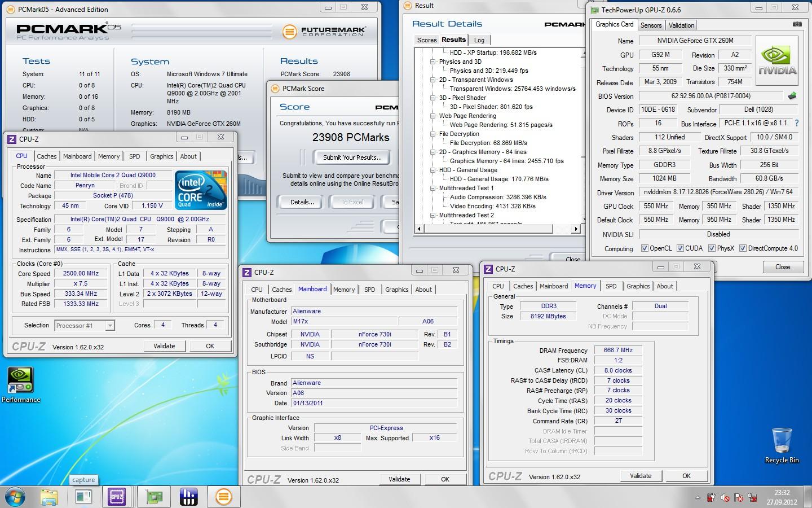Image resolution: width=812 pixels, height=508 pixels.
Task: Select the GPU-Z graphics card taskbar icon
Action: (153, 497)
